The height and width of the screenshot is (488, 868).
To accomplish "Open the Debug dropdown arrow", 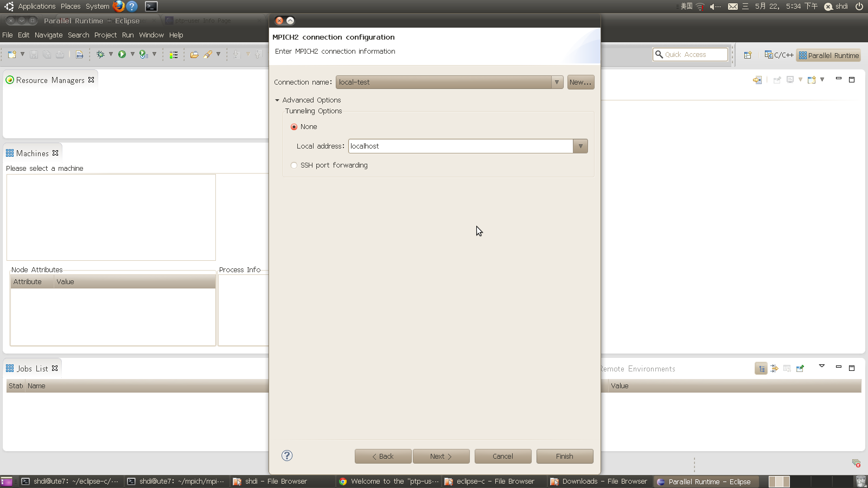I will [x=111, y=54].
